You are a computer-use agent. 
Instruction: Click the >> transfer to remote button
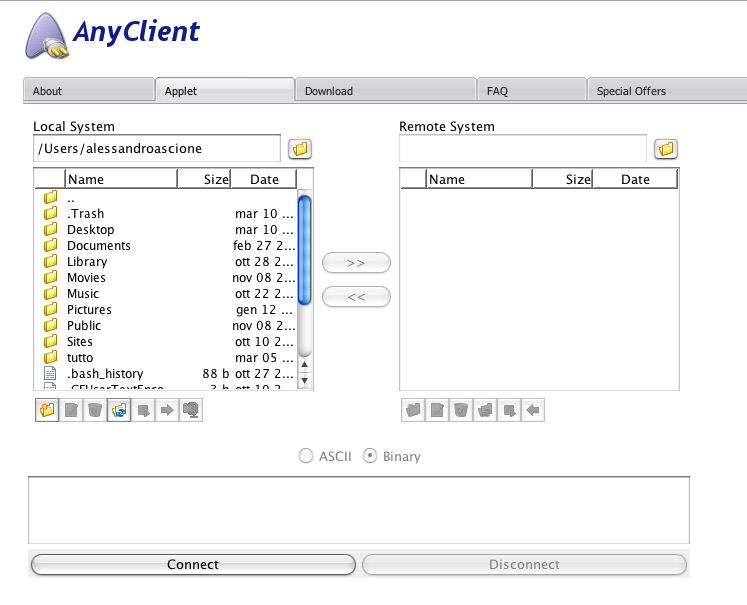pos(356,263)
